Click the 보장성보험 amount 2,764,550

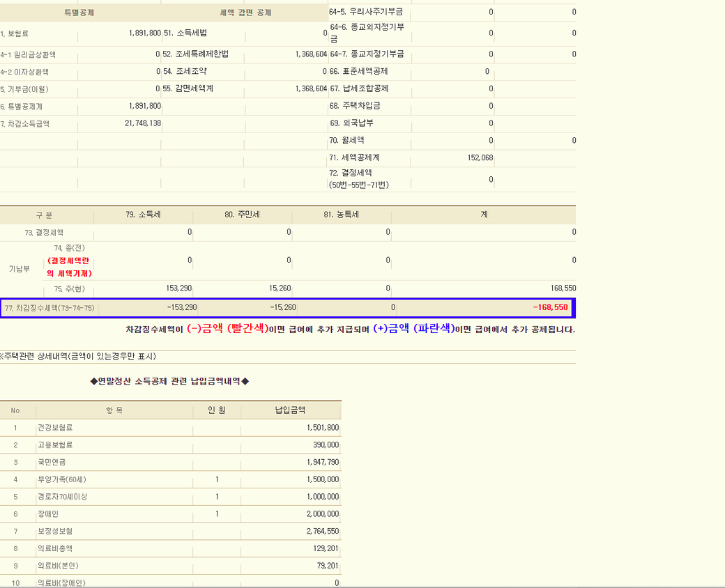point(322,532)
